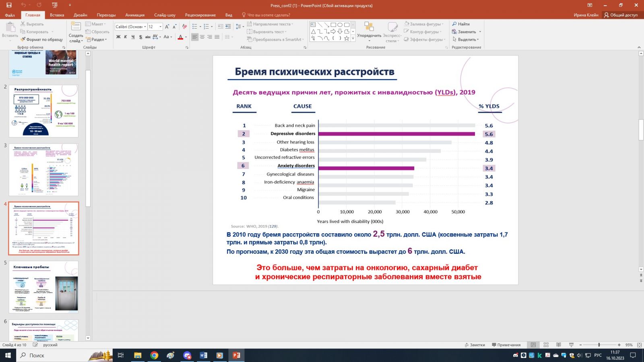Toggle strikethrough (abc) formatting
This screenshot has width=644, height=362.
click(148, 37)
